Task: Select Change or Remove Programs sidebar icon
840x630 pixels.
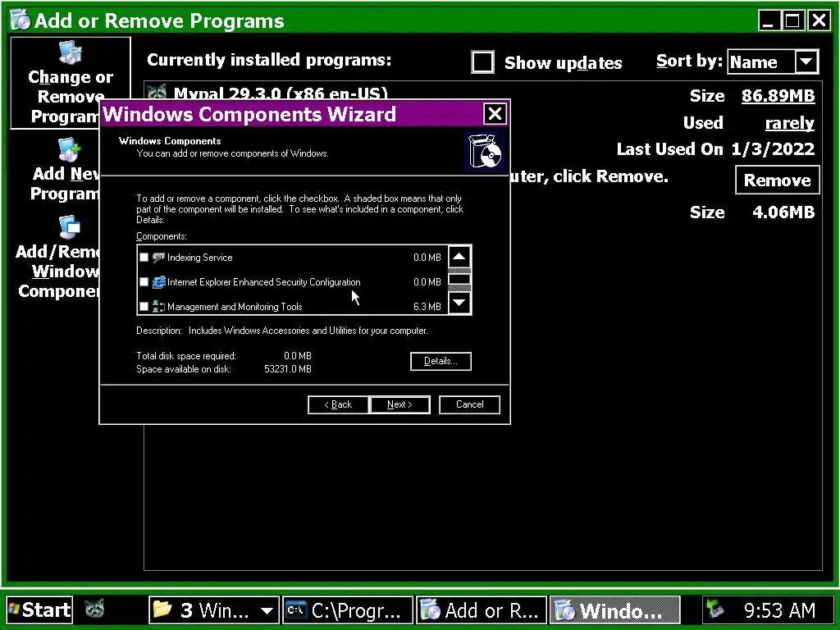Action: pos(71,53)
